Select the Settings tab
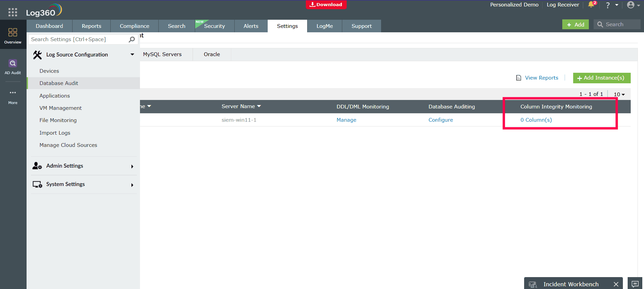The image size is (644, 289). pyautogui.click(x=287, y=26)
